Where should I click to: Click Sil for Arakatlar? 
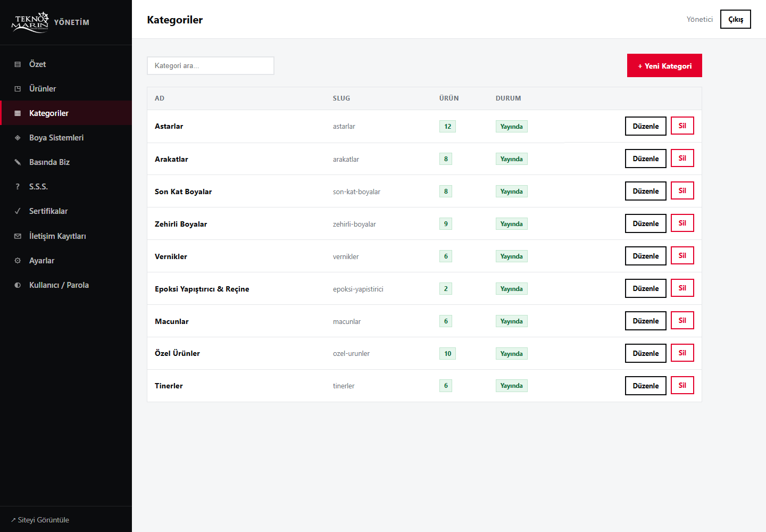pos(682,158)
